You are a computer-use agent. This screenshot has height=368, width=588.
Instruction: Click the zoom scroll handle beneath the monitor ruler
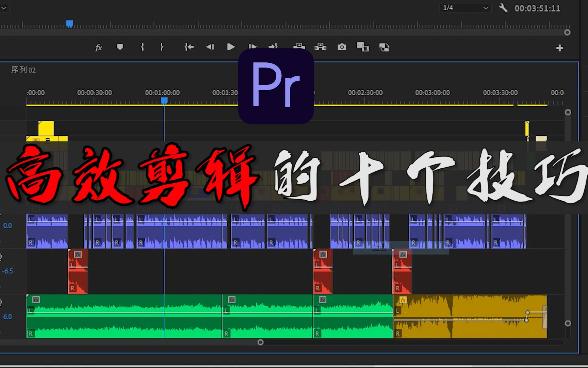click(x=567, y=32)
